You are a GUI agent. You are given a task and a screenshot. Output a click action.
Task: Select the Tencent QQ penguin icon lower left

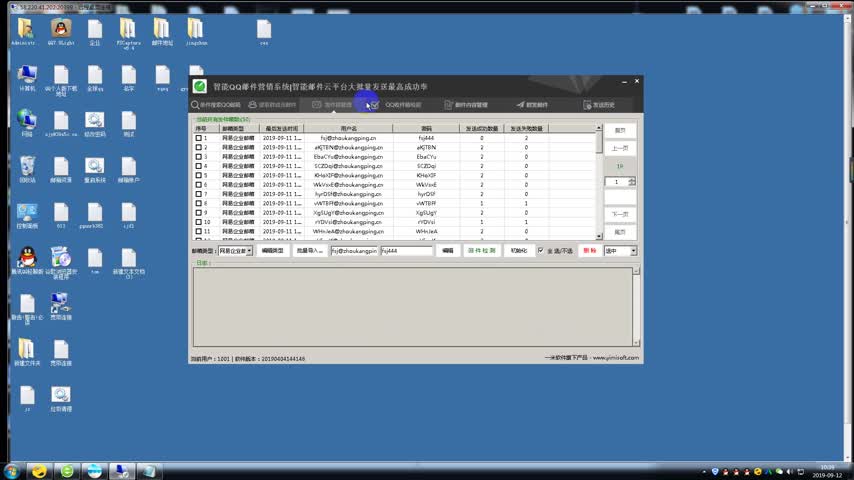(x=27, y=260)
